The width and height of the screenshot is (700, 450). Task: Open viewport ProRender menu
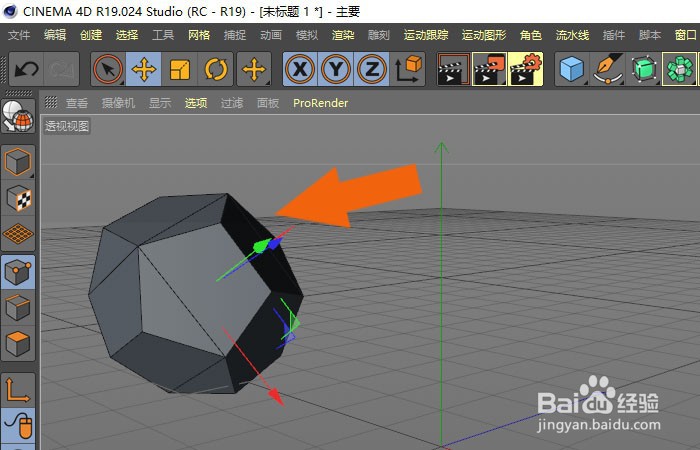(x=321, y=103)
